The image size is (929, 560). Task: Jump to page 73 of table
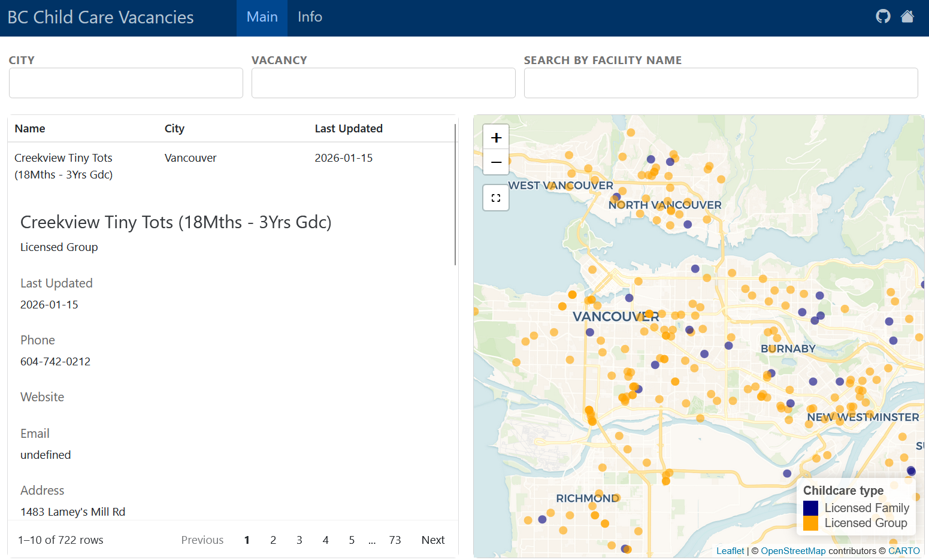click(395, 540)
